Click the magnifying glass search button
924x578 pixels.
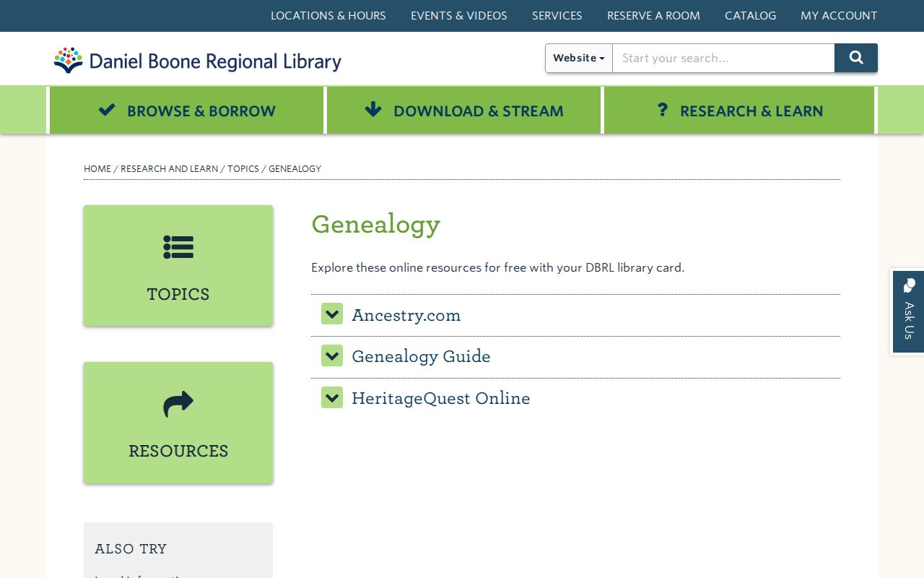[x=856, y=58]
